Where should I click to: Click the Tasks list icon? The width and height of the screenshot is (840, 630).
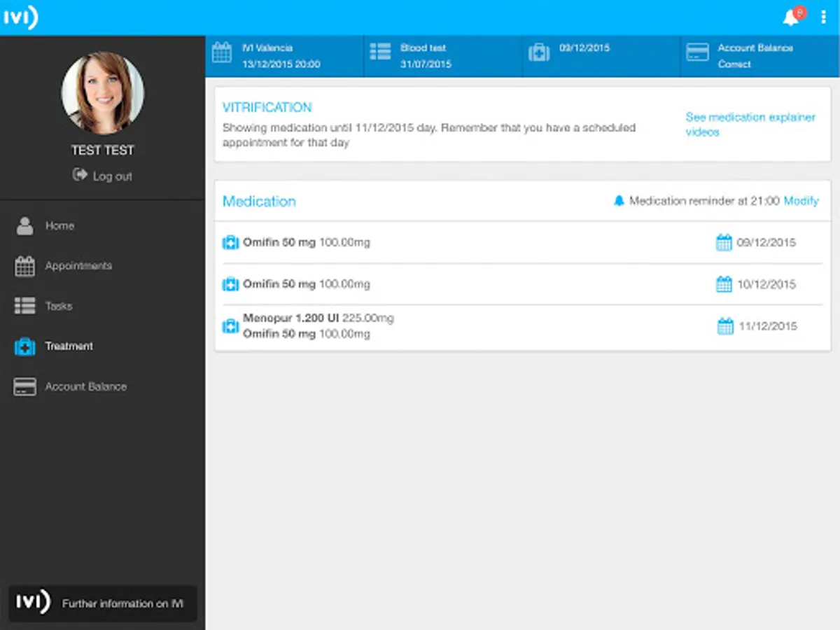tap(24, 306)
